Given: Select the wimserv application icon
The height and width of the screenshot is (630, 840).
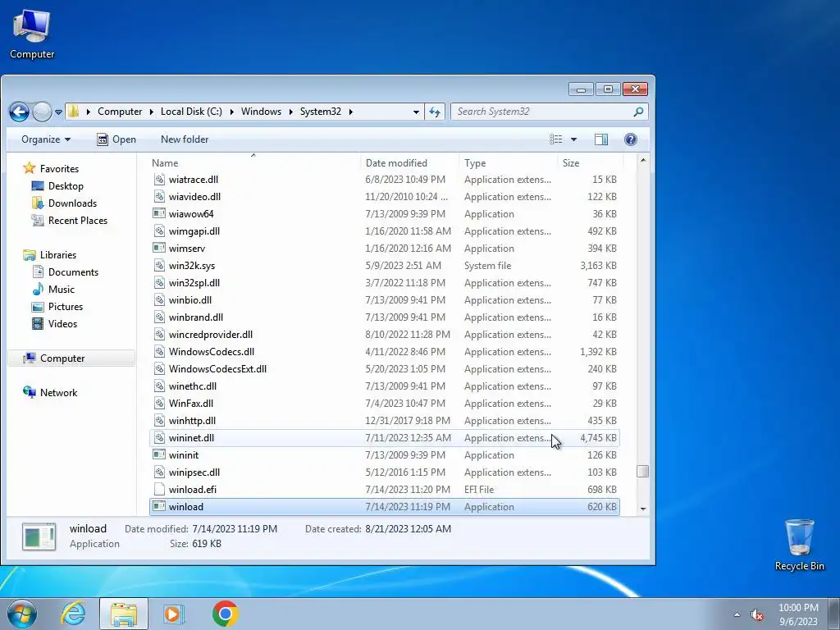Looking at the screenshot, I should [159, 248].
